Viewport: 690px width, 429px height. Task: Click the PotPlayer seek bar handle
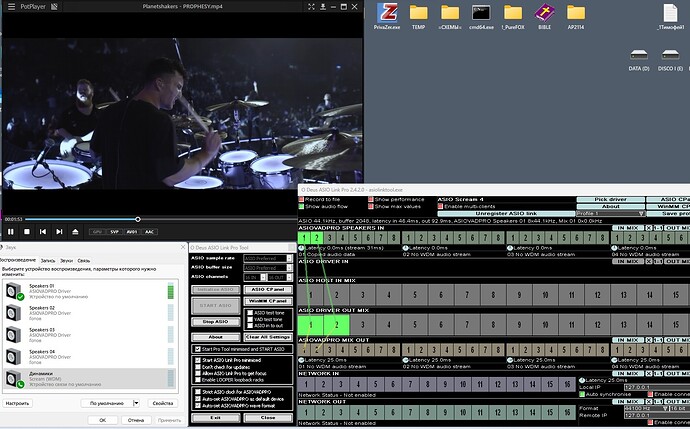[x=138, y=219]
